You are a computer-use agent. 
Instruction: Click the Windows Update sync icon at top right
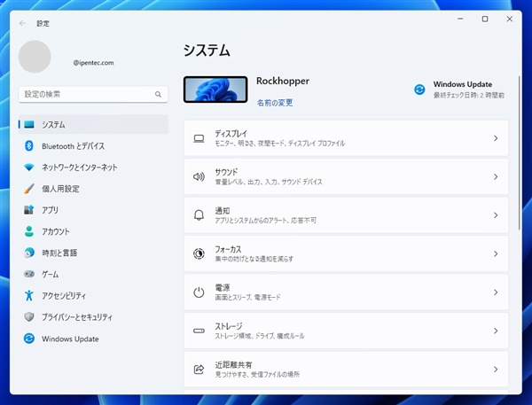419,90
